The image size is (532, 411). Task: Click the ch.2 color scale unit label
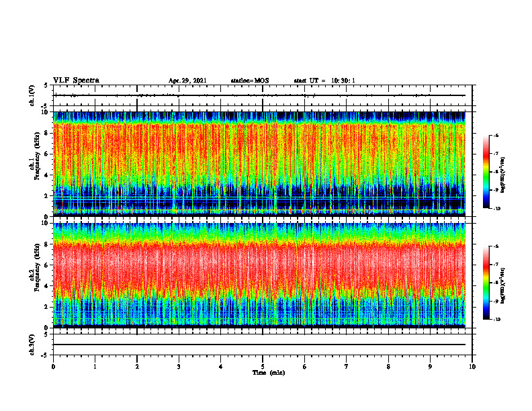(503, 286)
